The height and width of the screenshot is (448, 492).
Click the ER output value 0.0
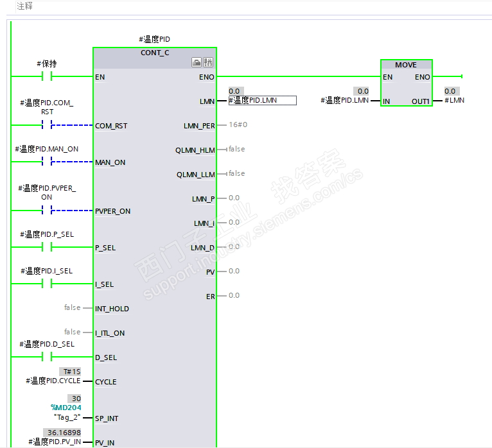(234, 295)
